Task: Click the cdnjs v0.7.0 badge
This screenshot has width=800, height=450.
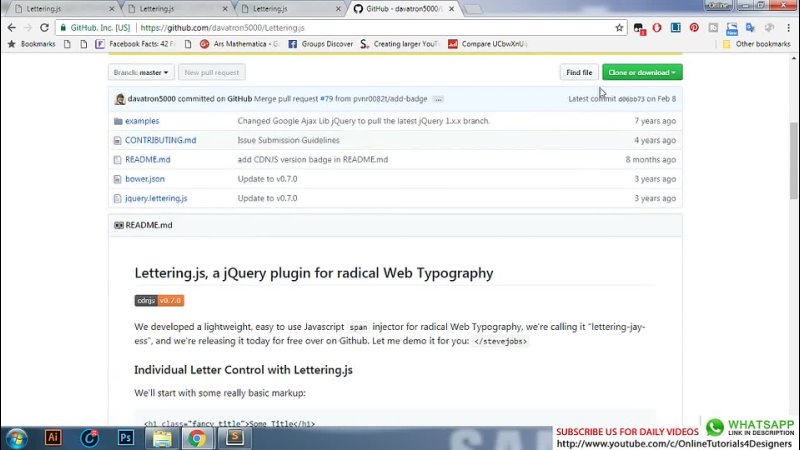Action: pos(159,301)
